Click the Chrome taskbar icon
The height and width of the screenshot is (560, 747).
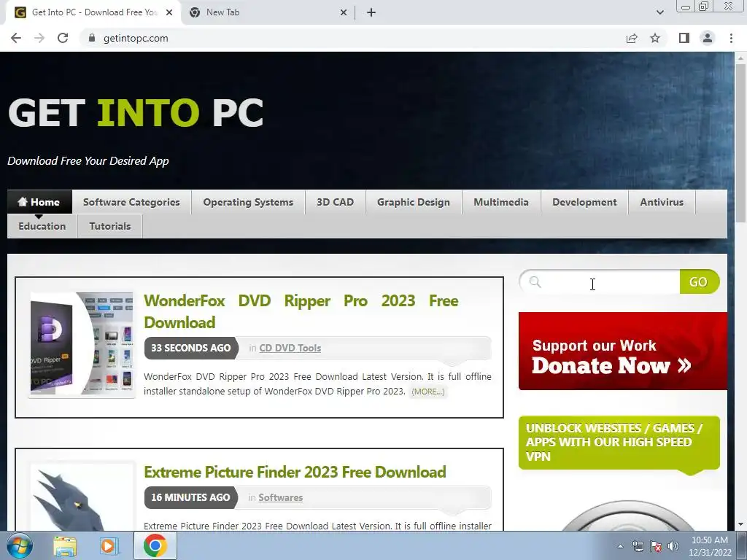[x=155, y=545]
